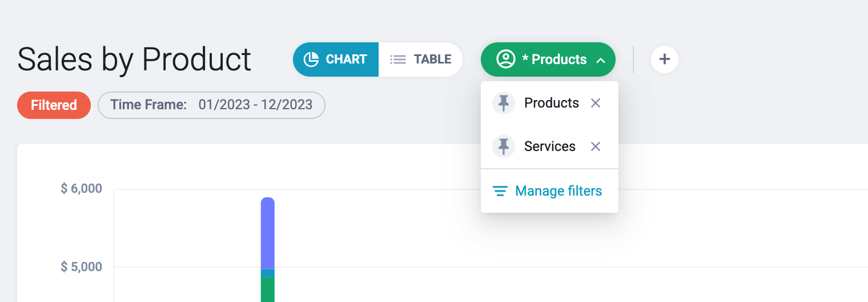Image resolution: width=868 pixels, height=302 pixels.
Task: Open Manage filters link
Action: 548,191
